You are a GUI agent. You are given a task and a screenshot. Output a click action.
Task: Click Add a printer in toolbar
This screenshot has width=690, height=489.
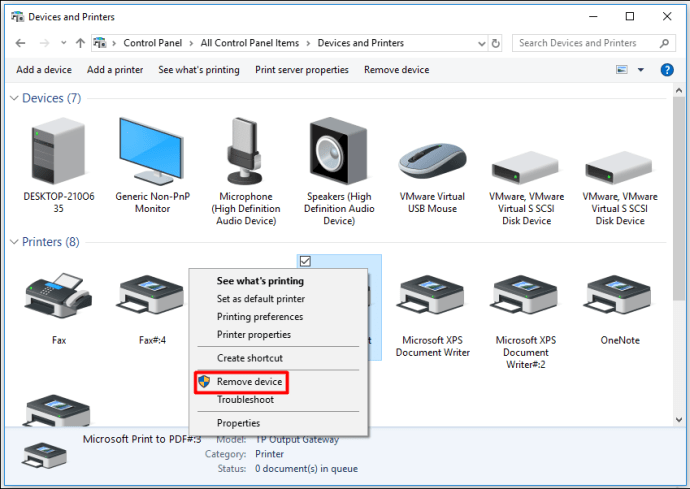(115, 70)
